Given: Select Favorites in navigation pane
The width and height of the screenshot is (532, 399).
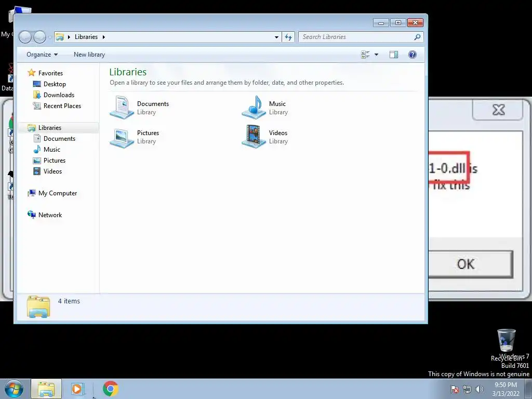Looking at the screenshot, I should [50, 73].
